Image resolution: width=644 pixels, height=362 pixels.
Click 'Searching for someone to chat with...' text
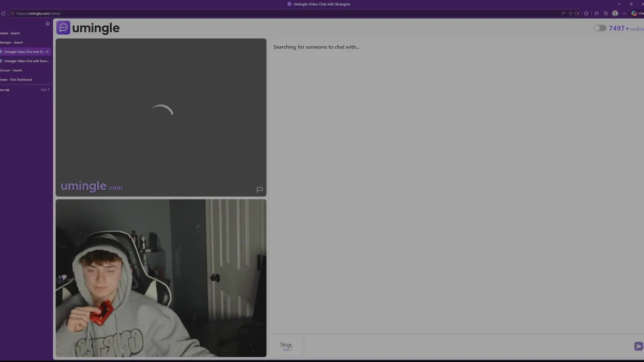pos(316,47)
